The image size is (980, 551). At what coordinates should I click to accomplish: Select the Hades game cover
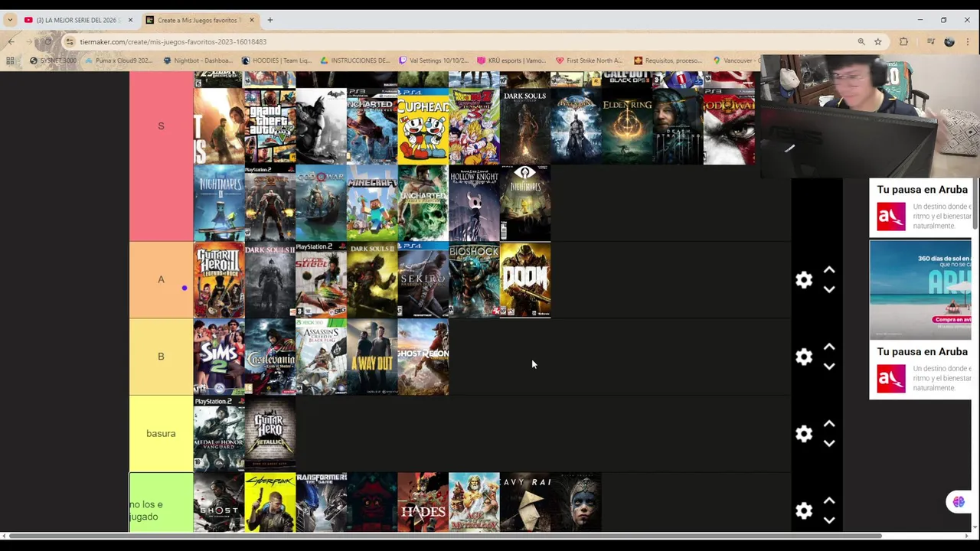click(x=423, y=502)
